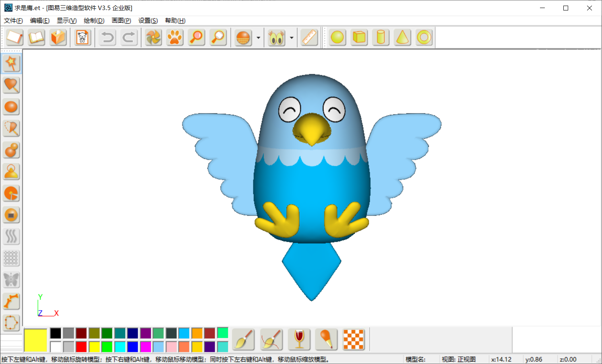This screenshot has width=602, height=364.
Task: Select the grid mesh tool
Action: [x=11, y=258]
